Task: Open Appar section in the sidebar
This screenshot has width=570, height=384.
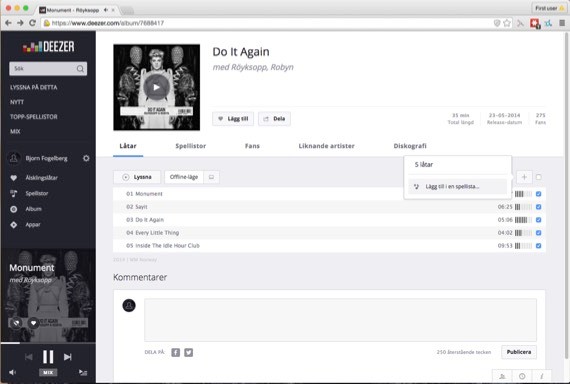Action: click(x=32, y=225)
